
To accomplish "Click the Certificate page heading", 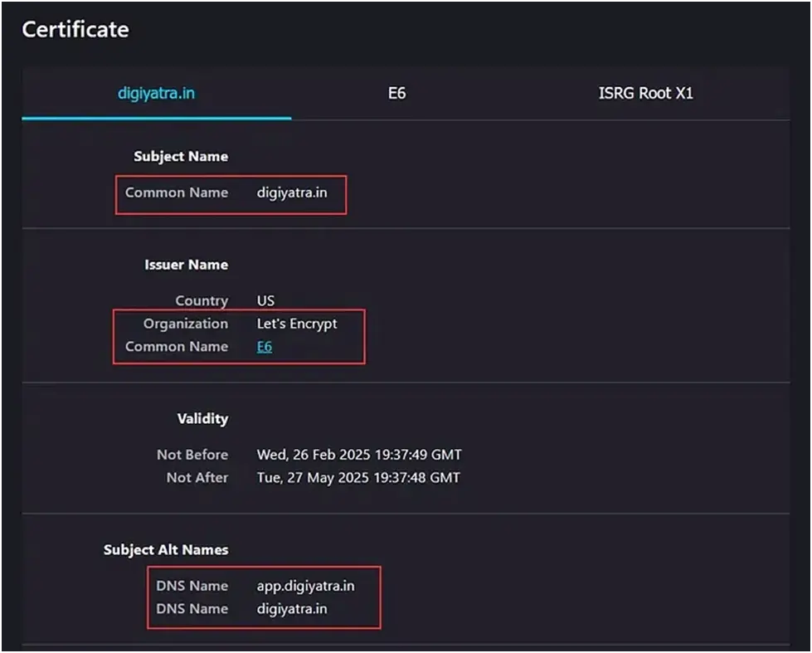I will (x=75, y=29).
